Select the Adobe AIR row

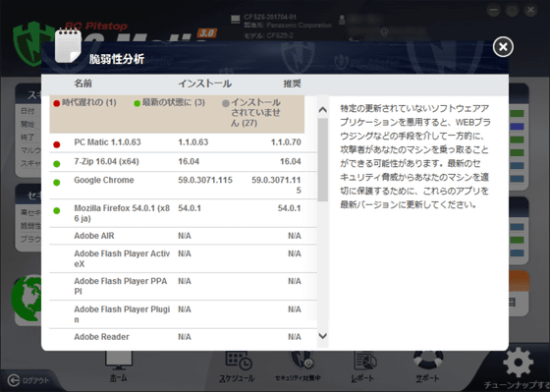click(183, 236)
